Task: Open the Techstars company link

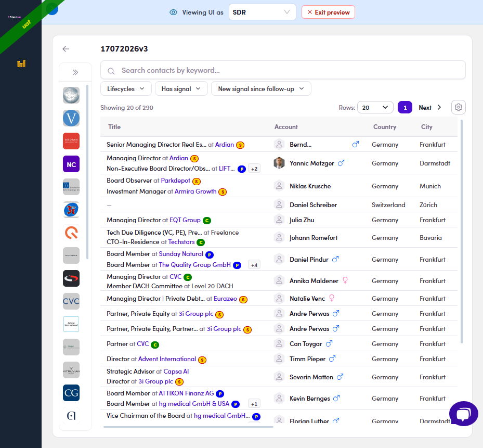Action: tap(181, 242)
